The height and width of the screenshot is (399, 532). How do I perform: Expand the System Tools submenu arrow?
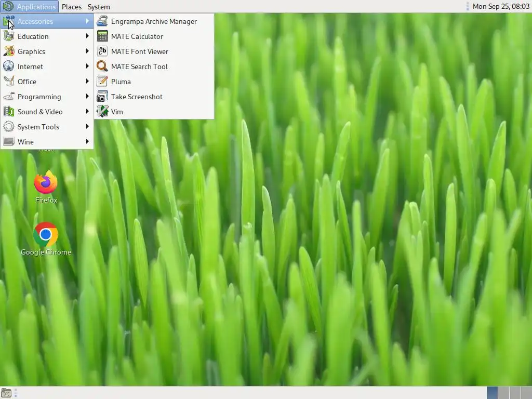pyautogui.click(x=87, y=126)
